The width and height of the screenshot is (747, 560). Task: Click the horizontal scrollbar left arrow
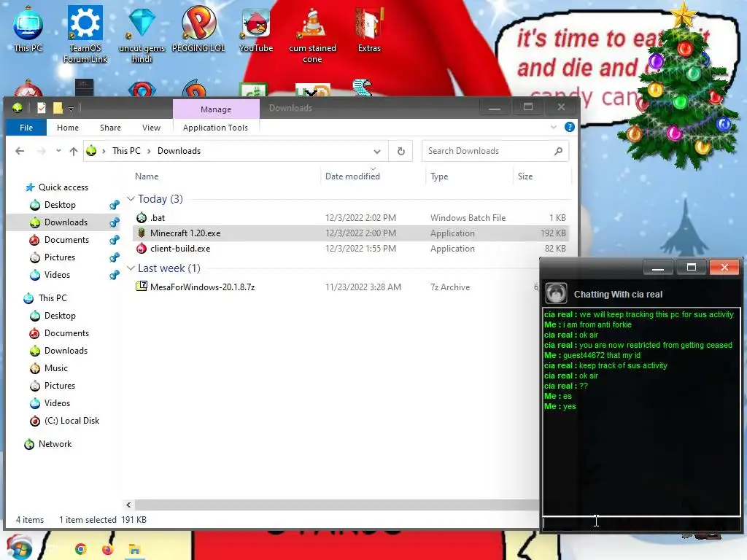coord(128,505)
